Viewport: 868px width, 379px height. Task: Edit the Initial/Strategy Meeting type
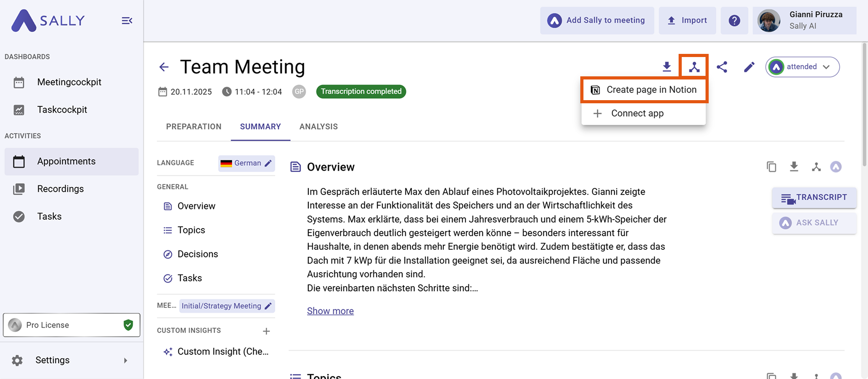coord(227,306)
